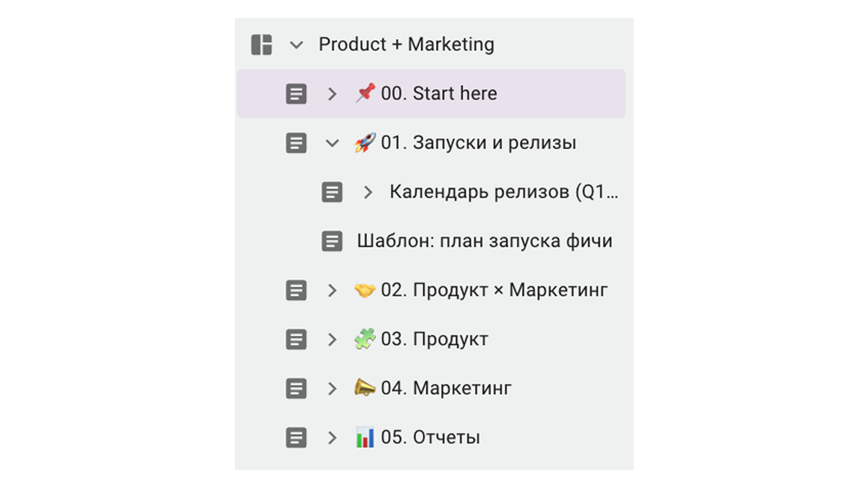Click page icon next to Календарь релизов
Viewport: 868px width, 488px height.
(x=332, y=192)
